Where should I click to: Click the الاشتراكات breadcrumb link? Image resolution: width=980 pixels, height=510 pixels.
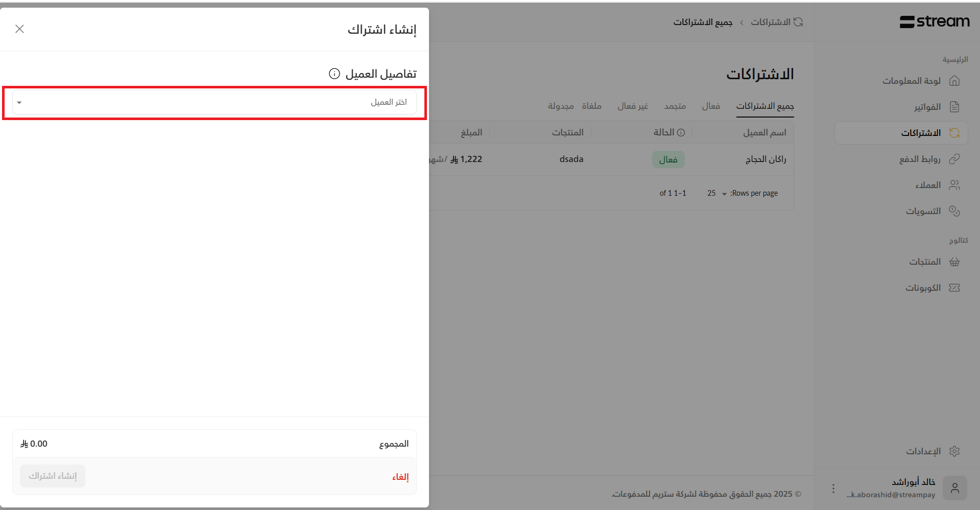click(x=770, y=22)
